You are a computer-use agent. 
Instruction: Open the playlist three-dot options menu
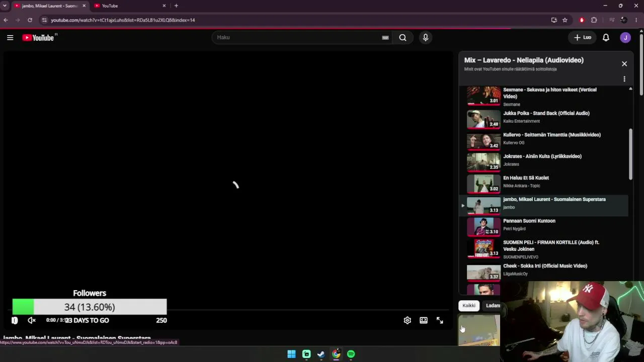pos(624,79)
